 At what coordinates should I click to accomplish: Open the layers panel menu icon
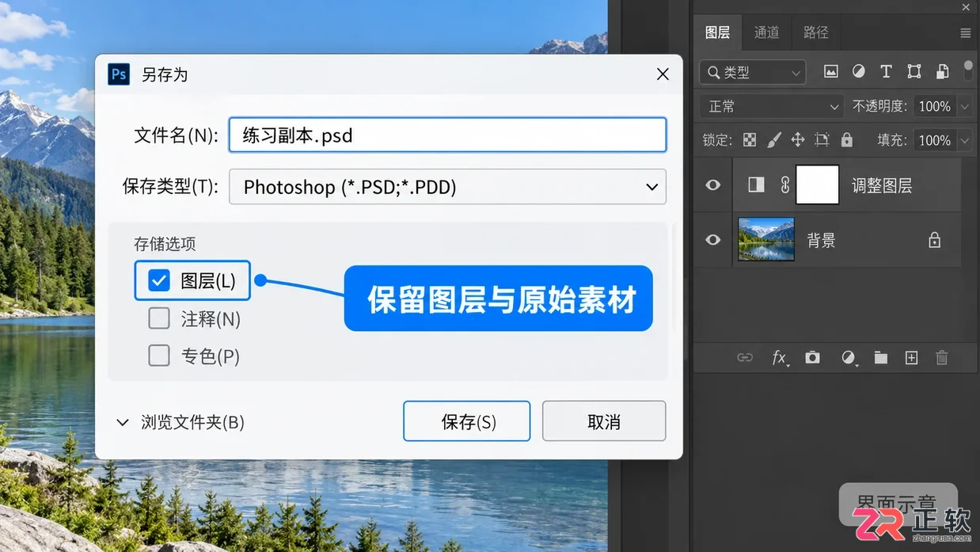click(x=965, y=33)
